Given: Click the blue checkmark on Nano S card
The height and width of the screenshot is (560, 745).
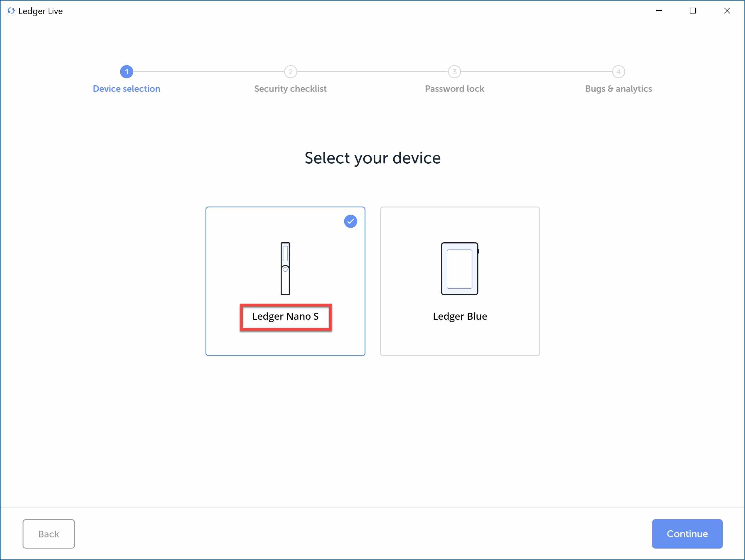Looking at the screenshot, I should pos(350,221).
